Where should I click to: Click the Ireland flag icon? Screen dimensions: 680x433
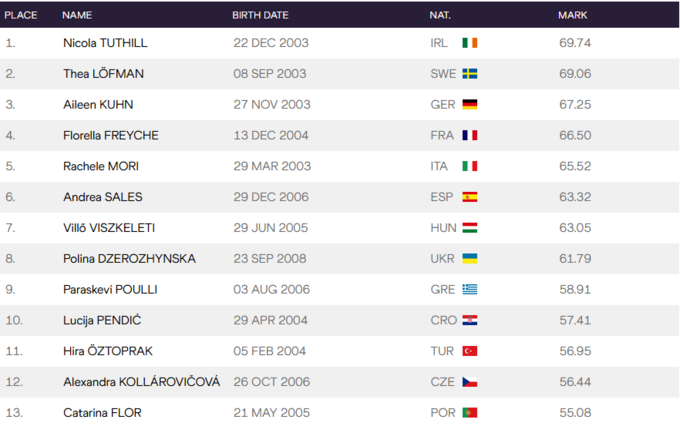point(469,43)
